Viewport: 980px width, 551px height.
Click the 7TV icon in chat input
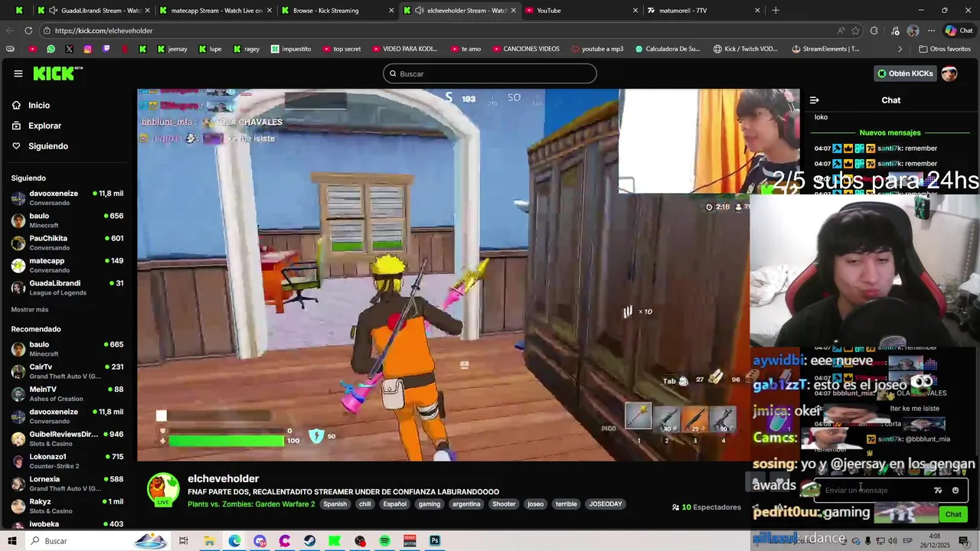(x=938, y=491)
